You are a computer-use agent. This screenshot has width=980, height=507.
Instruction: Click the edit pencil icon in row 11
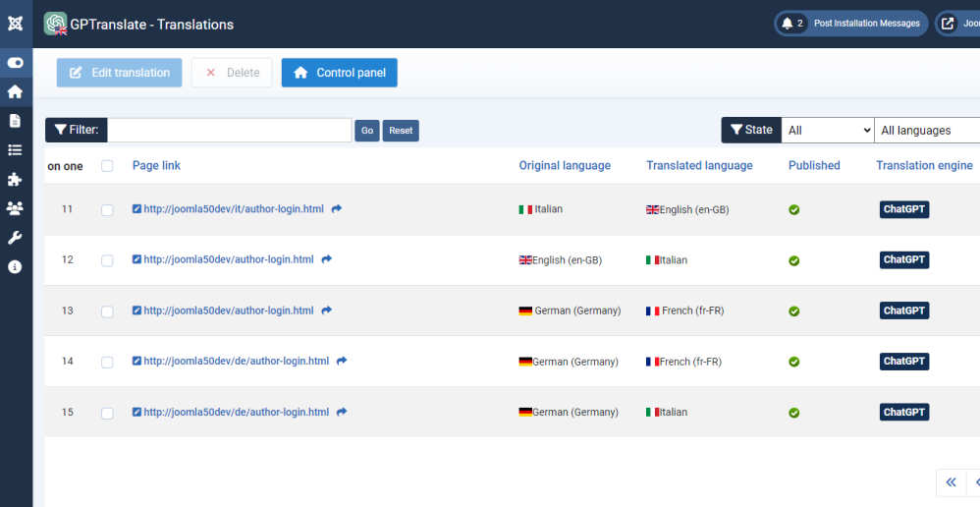[x=136, y=209]
